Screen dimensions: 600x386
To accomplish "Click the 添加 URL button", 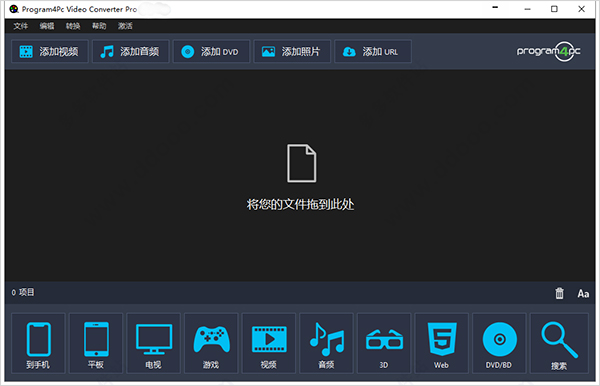I will coord(373,51).
